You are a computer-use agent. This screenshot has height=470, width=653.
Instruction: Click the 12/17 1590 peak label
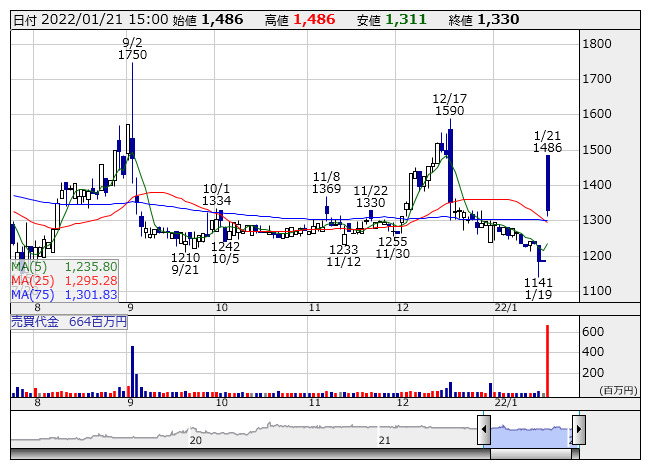tap(450, 105)
